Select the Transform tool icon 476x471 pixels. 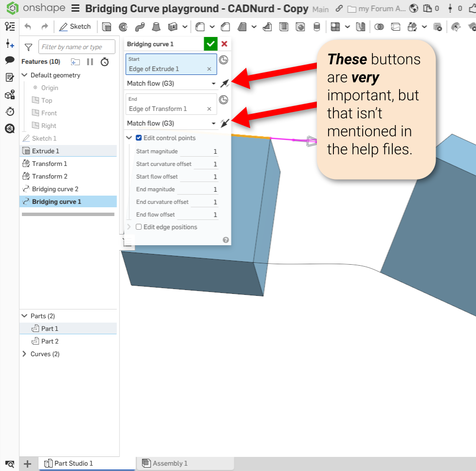[x=412, y=27]
